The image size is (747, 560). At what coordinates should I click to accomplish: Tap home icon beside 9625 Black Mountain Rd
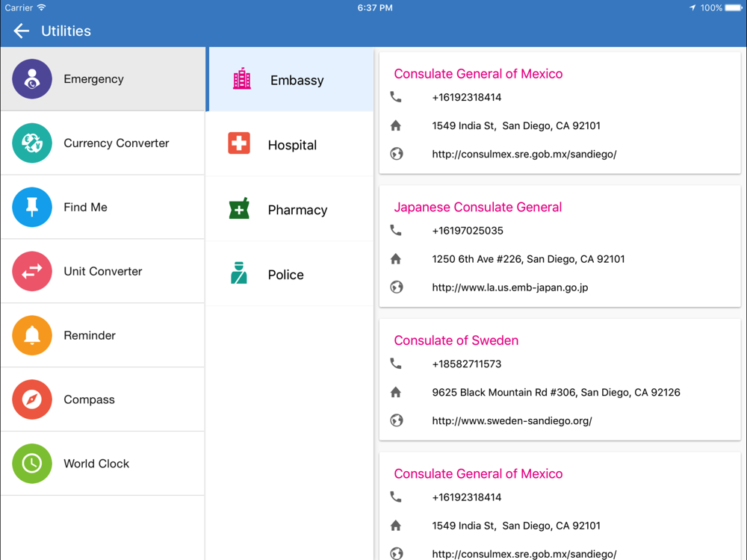(x=395, y=392)
